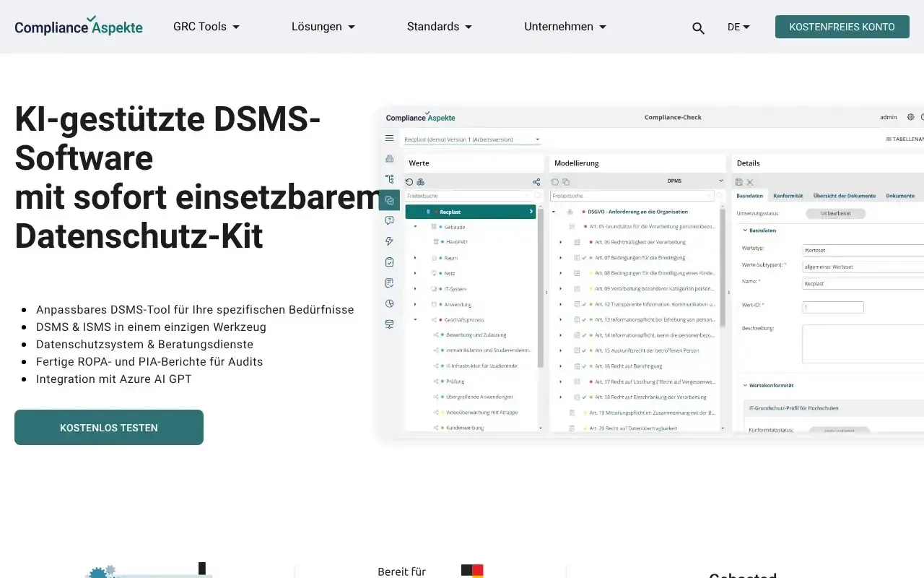The image size is (924, 578).
Task: Click the undo/refresh icon in the Werte panel
Action: pos(409,181)
